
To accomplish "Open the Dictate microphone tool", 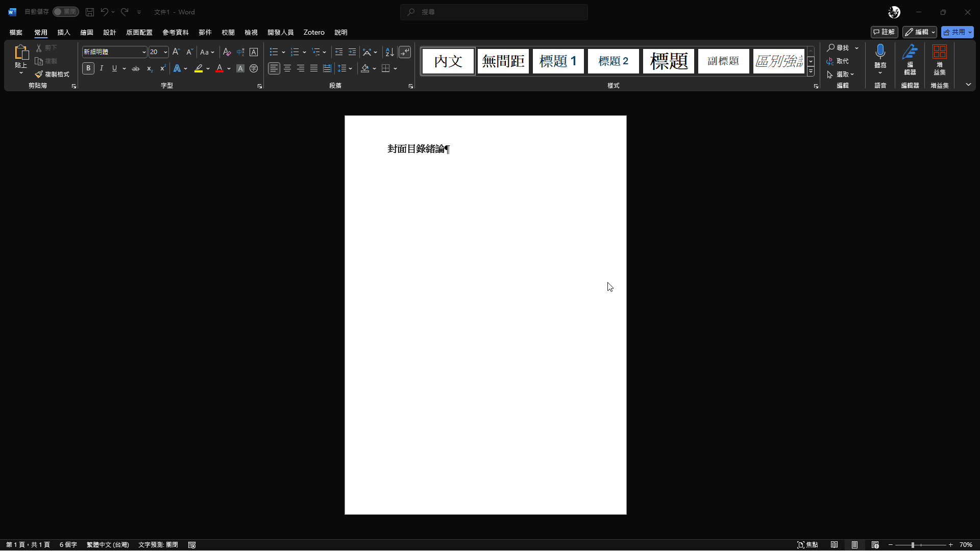I will click(880, 52).
